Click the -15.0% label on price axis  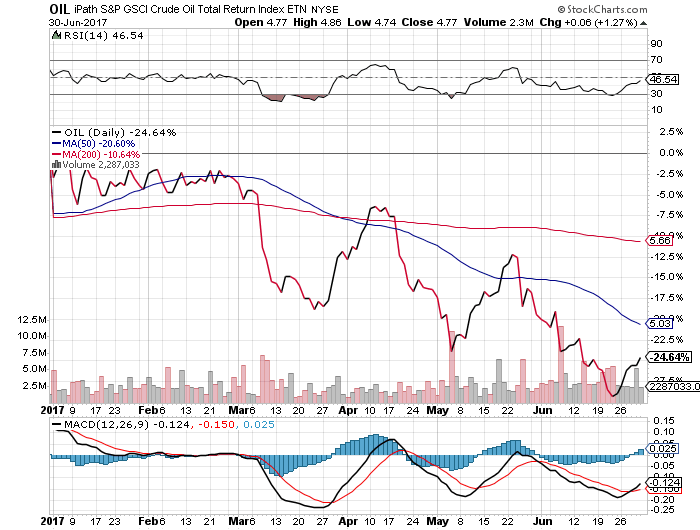coord(669,277)
